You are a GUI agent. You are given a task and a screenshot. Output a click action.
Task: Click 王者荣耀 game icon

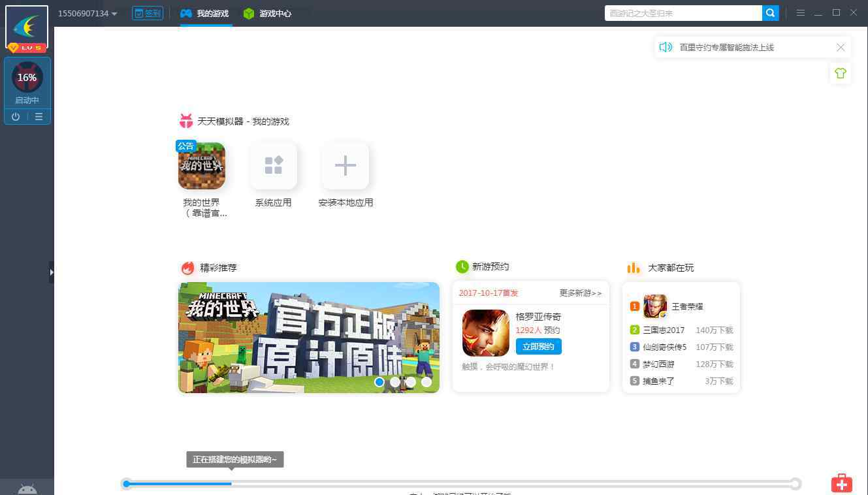pyautogui.click(x=655, y=306)
